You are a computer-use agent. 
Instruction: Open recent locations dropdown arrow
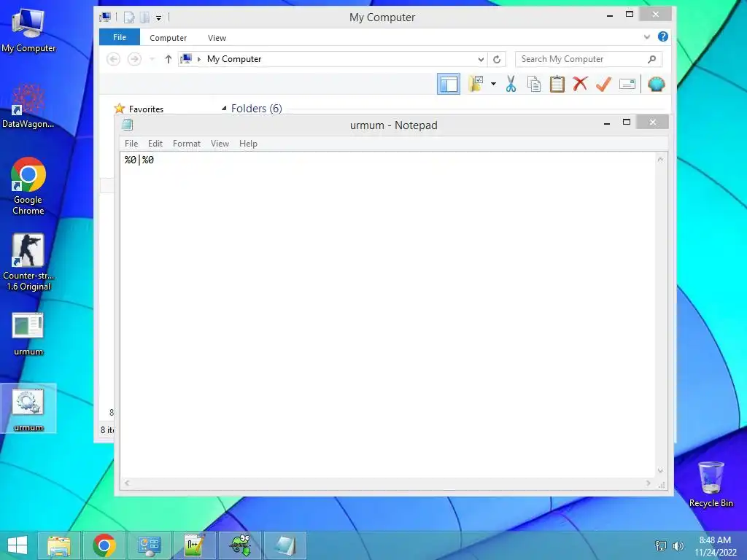pos(152,59)
